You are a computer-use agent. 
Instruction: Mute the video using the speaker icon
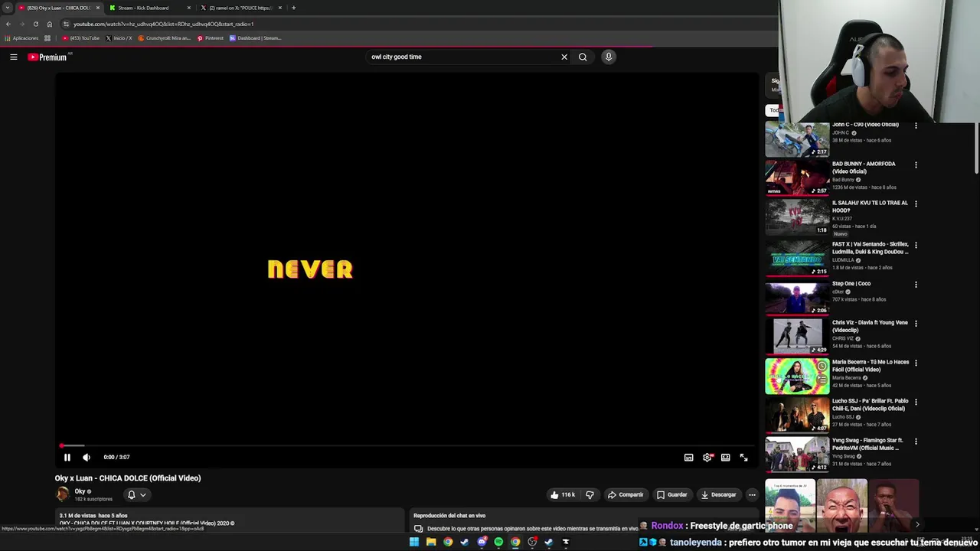tap(87, 457)
